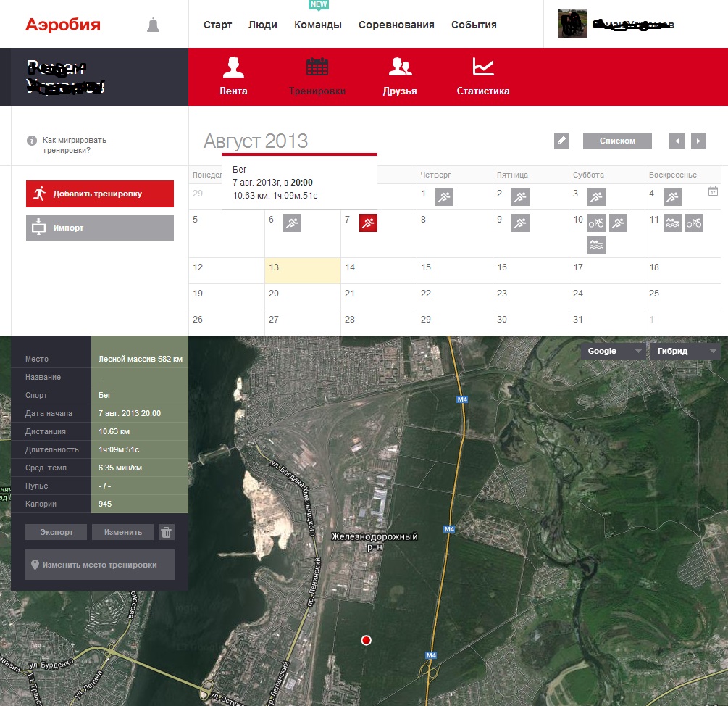This screenshot has width=728, height=706.
Task: Go to previous month arrow
Action: tap(677, 141)
